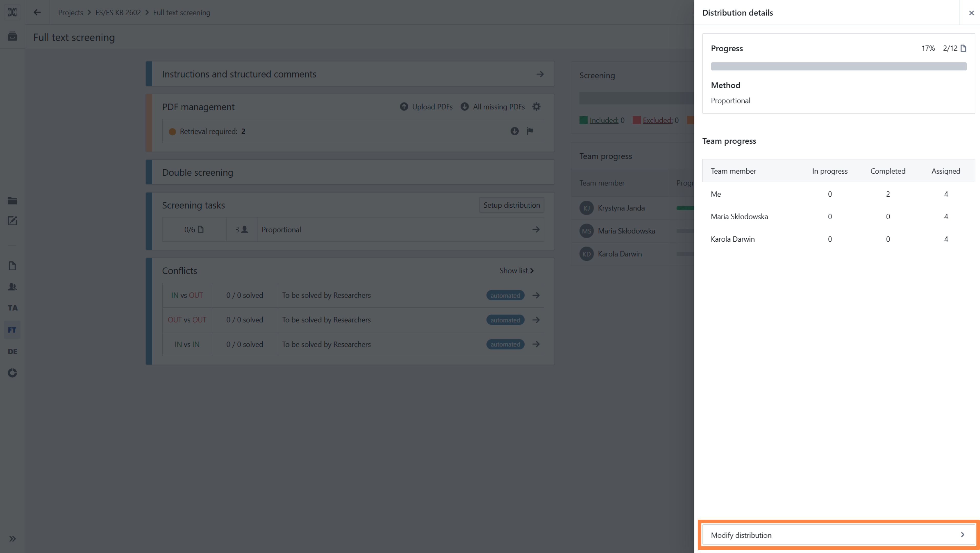
Task: Open the folder icon in sidebar
Action: click(x=12, y=200)
